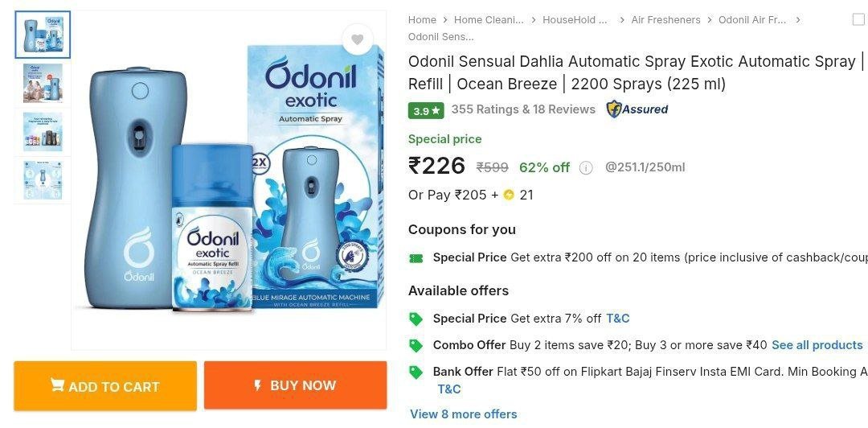Add product to wishlist with heart icon
This screenshot has width=868, height=428.
tap(357, 39)
